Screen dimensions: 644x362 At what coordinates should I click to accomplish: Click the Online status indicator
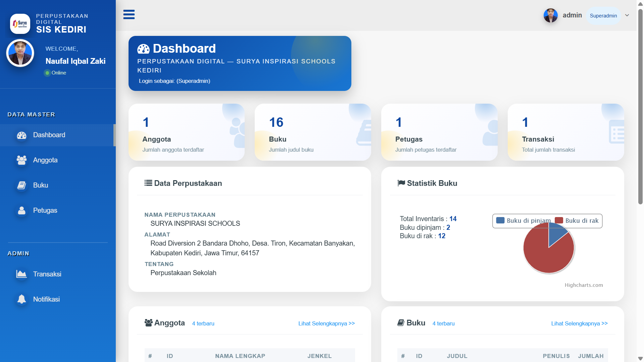point(47,72)
